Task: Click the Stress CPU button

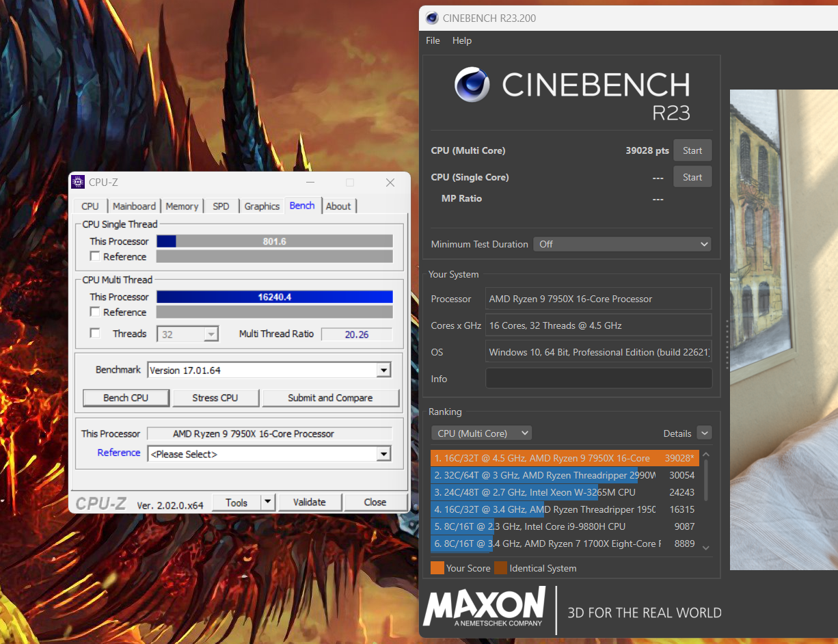Action: pyautogui.click(x=215, y=398)
